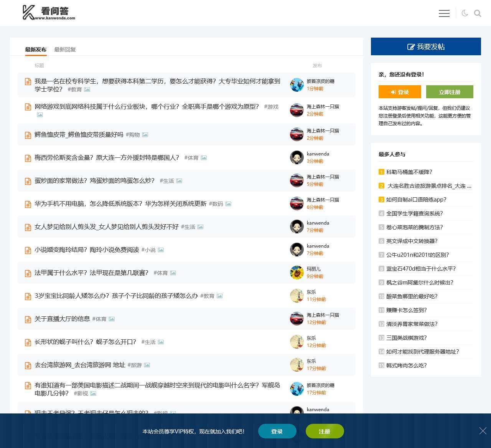Open the hamburger menu in header

click(444, 13)
